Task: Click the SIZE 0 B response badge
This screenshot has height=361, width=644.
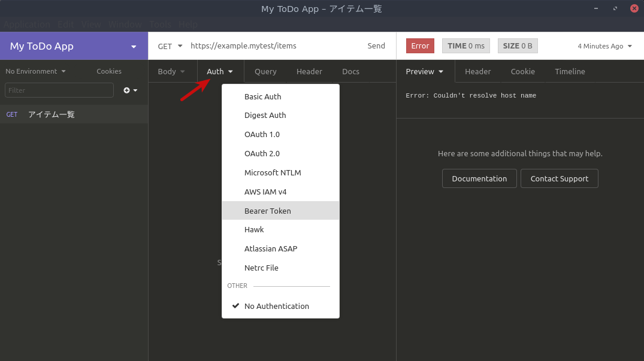Action: [518, 45]
